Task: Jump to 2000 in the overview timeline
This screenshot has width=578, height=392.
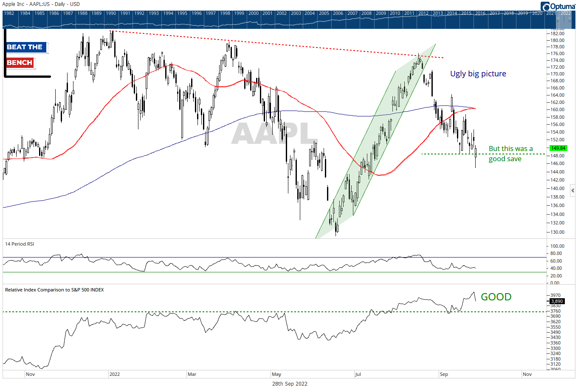Action: (254, 13)
